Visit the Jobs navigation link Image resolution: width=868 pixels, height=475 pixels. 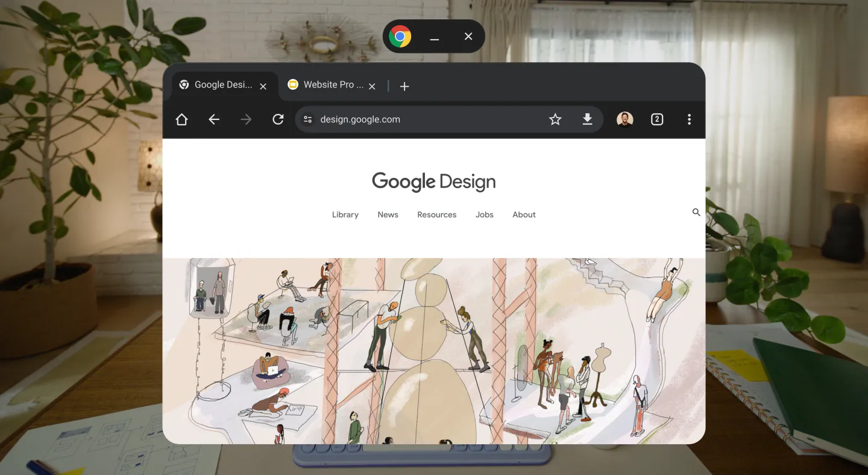pos(485,215)
